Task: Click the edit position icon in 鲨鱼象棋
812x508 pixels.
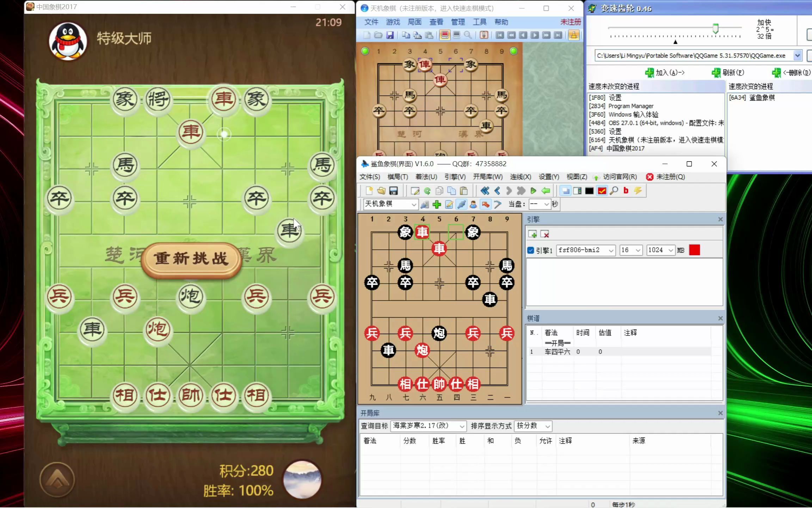Action: click(415, 191)
